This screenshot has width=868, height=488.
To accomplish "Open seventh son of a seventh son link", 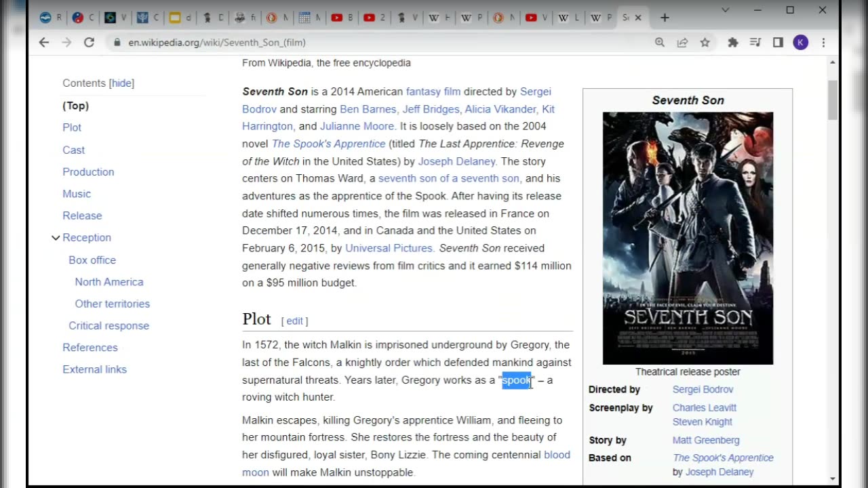I will [x=449, y=178].
